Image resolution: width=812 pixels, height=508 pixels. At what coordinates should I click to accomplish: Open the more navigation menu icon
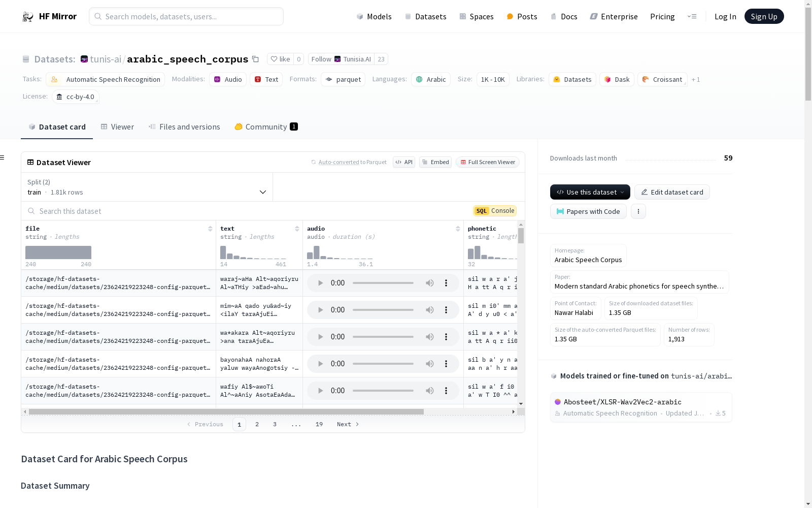click(x=692, y=16)
